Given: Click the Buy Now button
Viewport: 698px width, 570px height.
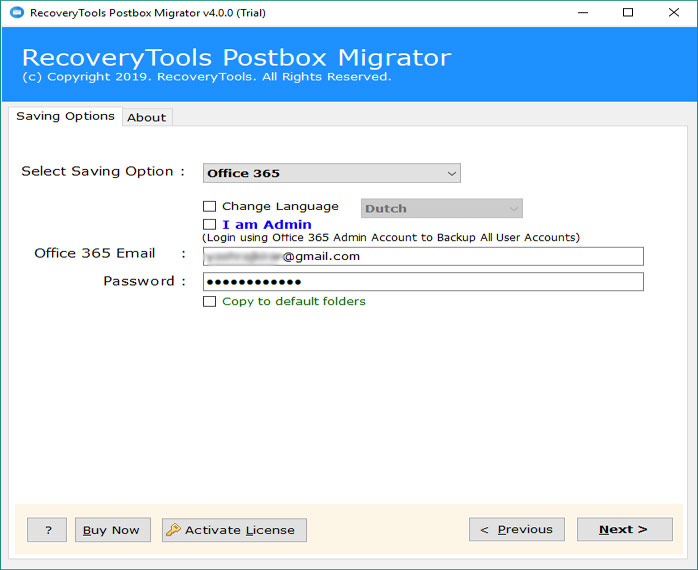Looking at the screenshot, I should [x=112, y=530].
